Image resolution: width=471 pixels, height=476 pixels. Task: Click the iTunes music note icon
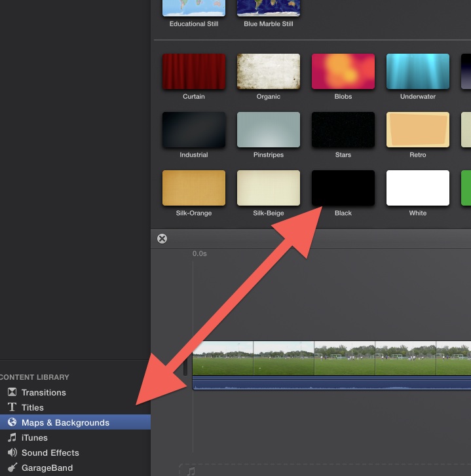(x=12, y=437)
